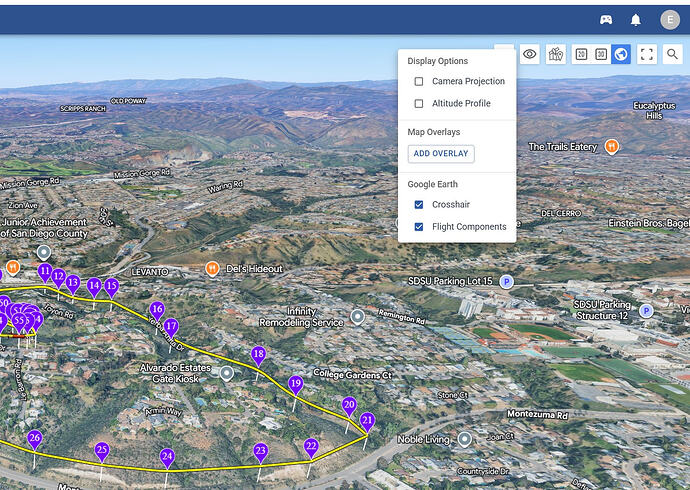The height and width of the screenshot is (490, 690).
Task: Select the Google Earth globe view
Action: (x=621, y=54)
